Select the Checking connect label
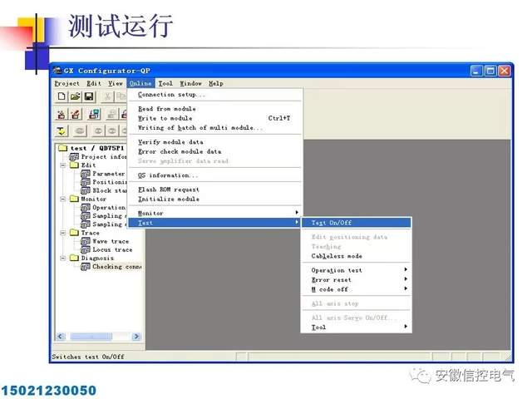The image size is (532, 399). [x=116, y=267]
